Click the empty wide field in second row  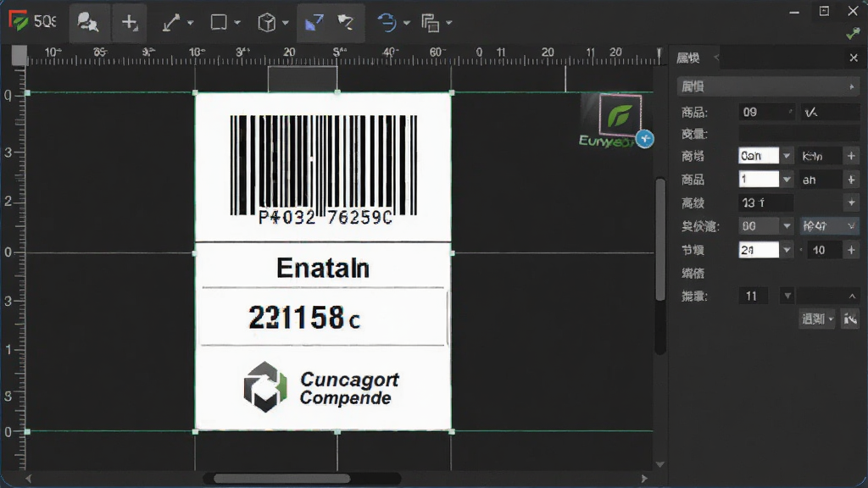(799, 133)
